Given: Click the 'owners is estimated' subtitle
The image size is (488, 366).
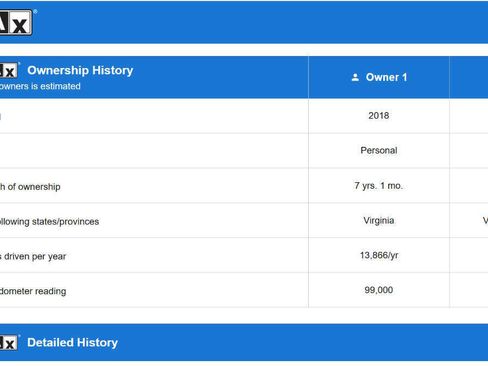Looking at the screenshot, I should 40,86.
